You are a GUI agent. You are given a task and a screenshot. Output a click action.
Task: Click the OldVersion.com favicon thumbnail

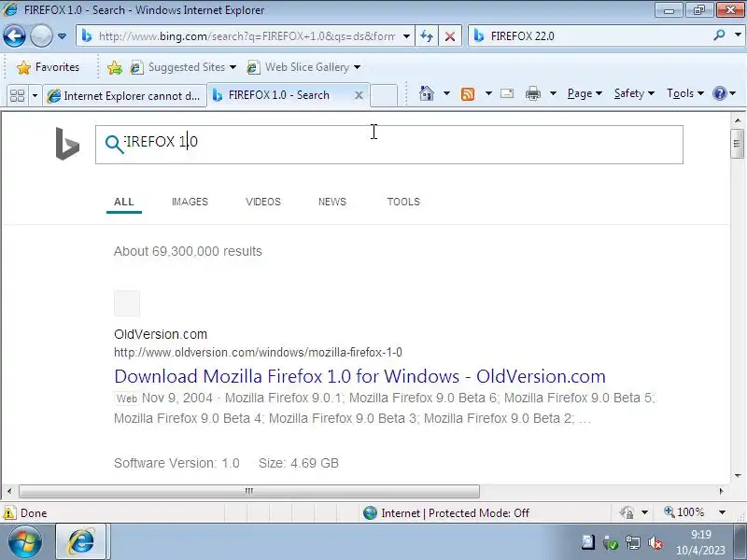pyautogui.click(x=127, y=302)
